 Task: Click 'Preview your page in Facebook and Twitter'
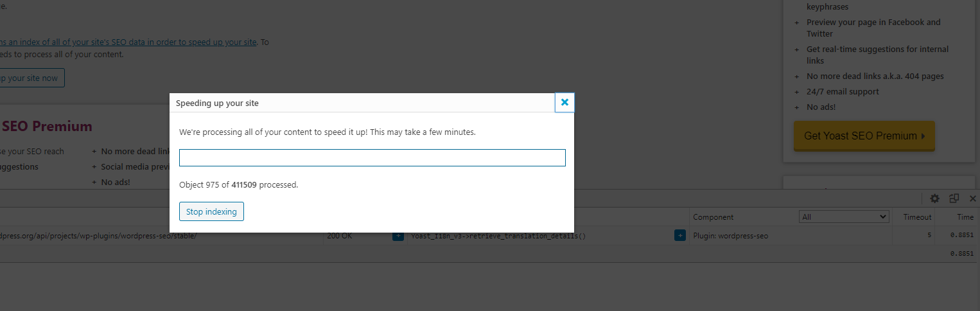[x=873, y=28]
